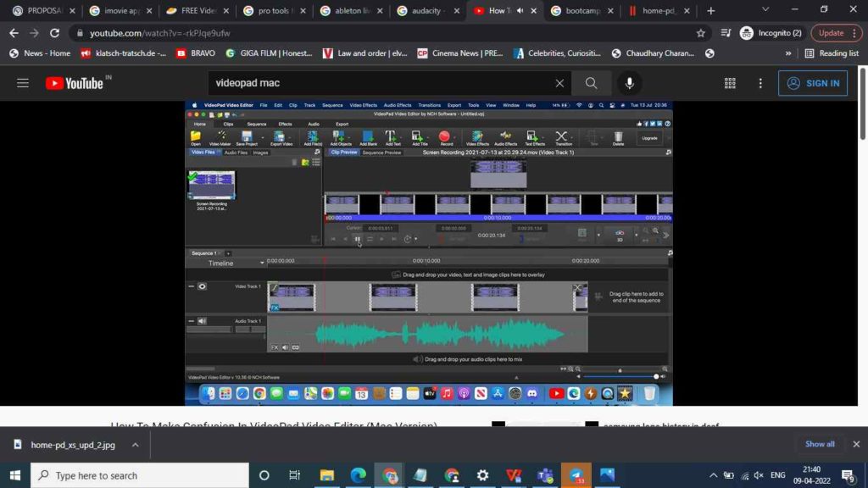Screen dimensions: 868x488
Task: Click the SIGN IN button on YouTube
Action: (813, 83)
